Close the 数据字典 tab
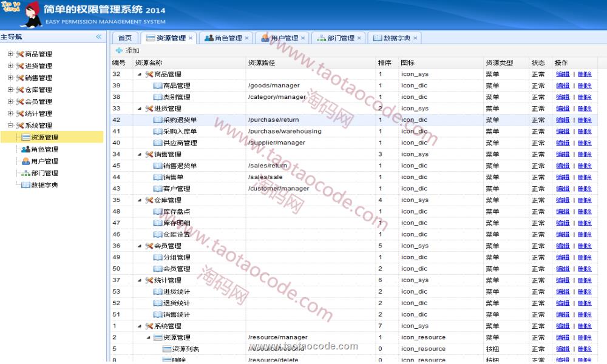Screen dimensions: 607x364 415,38
